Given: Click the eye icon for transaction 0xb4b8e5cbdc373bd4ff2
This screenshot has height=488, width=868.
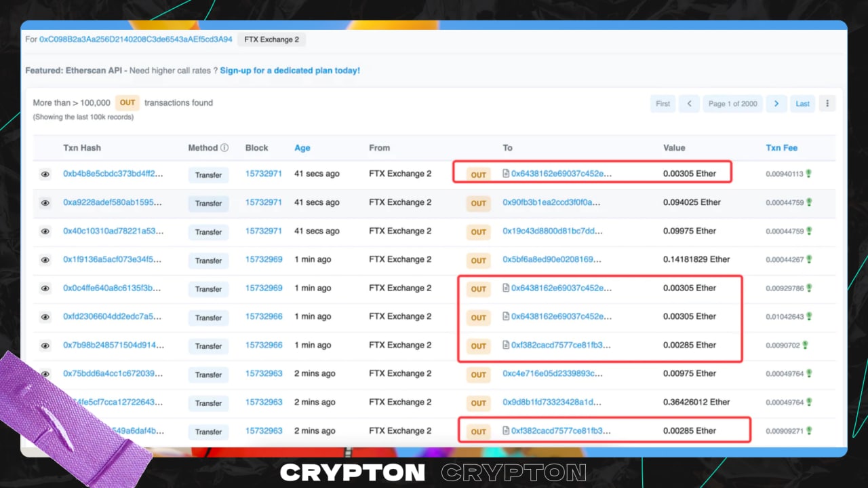Looking at the screenshot, I should [45, 174].
